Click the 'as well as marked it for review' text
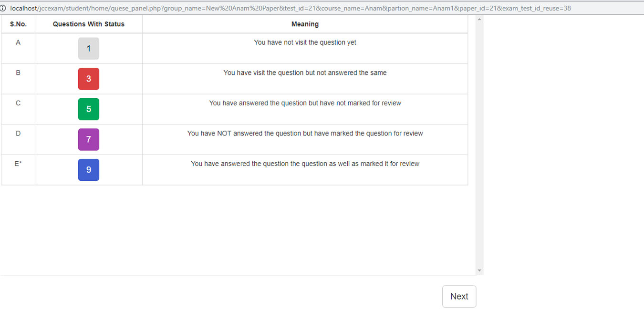This screenshot has width=644, height=310. pos(305,164)
